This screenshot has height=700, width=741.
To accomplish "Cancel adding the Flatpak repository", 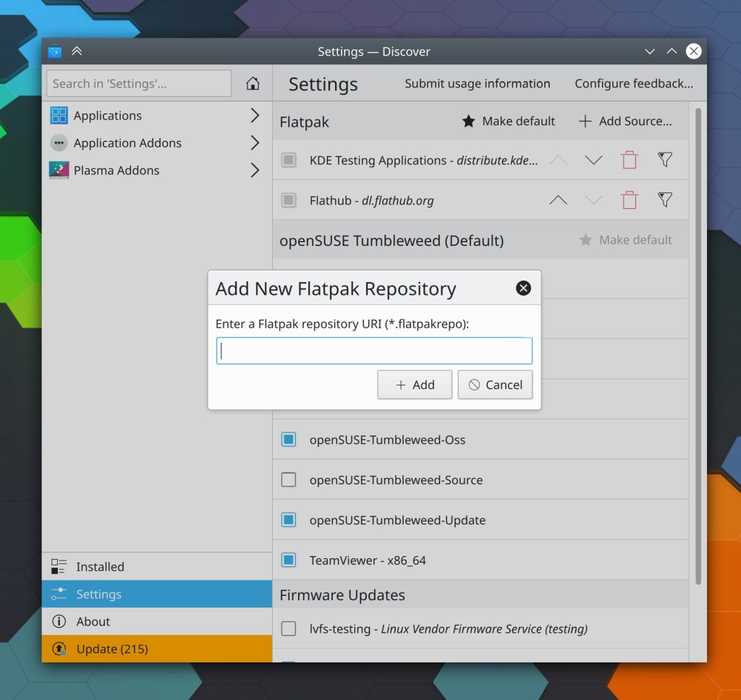I will tap(495, 385).
